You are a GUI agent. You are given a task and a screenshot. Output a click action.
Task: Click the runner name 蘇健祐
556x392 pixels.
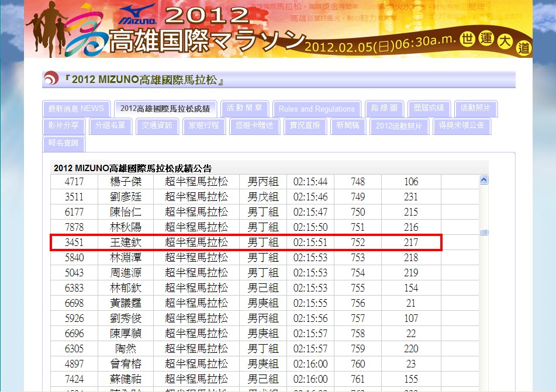click(x=126, y=379)
